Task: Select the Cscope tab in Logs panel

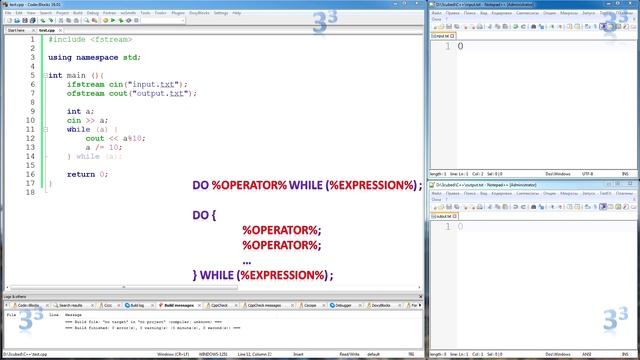Action: pos(310,305)
